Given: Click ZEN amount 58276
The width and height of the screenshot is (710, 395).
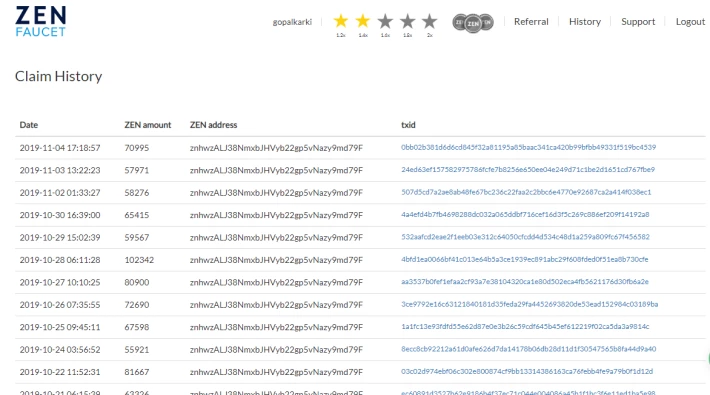Looking at the screenshot, I should [137, 193].
